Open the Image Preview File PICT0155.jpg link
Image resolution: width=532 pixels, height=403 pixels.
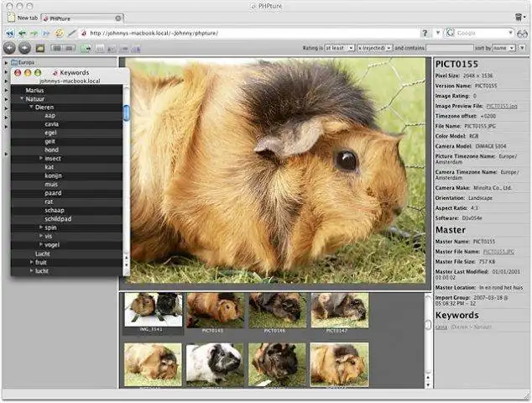click(502, 107)
